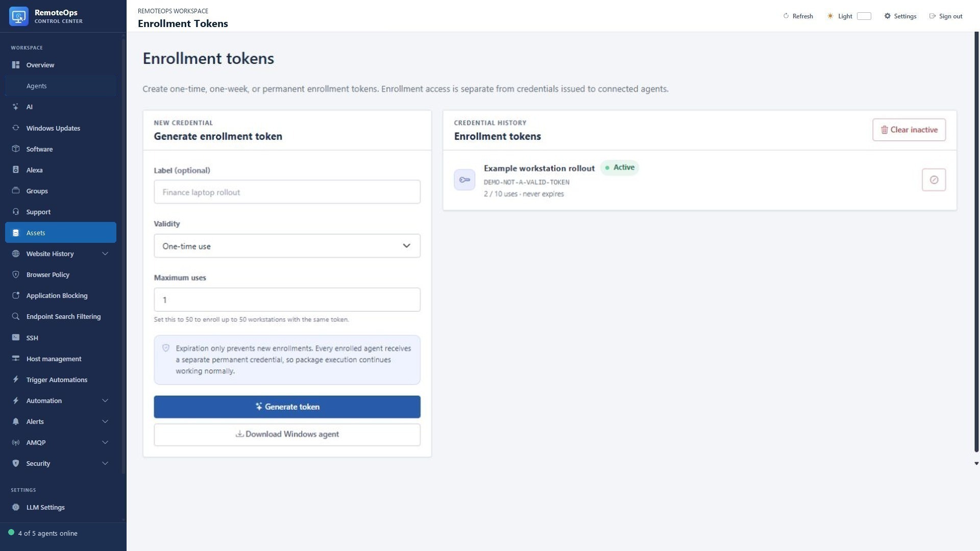Screen dimensions: 980x551
Task: Open Host management page
Action: coord(61,359)
